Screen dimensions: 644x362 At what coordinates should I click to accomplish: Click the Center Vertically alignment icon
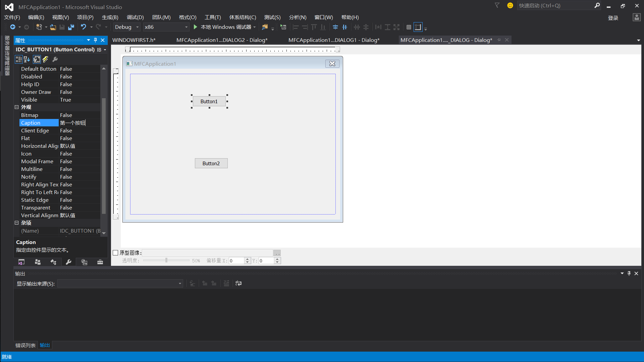pyautogui.click(x=335, y=27)
